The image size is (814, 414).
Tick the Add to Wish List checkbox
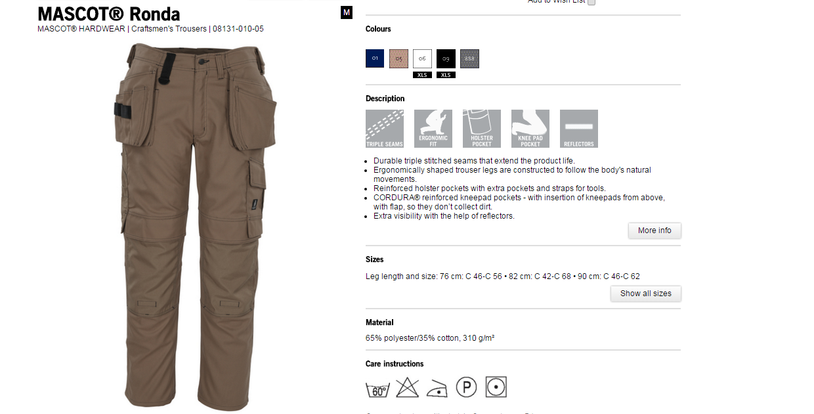pos(591,2)
